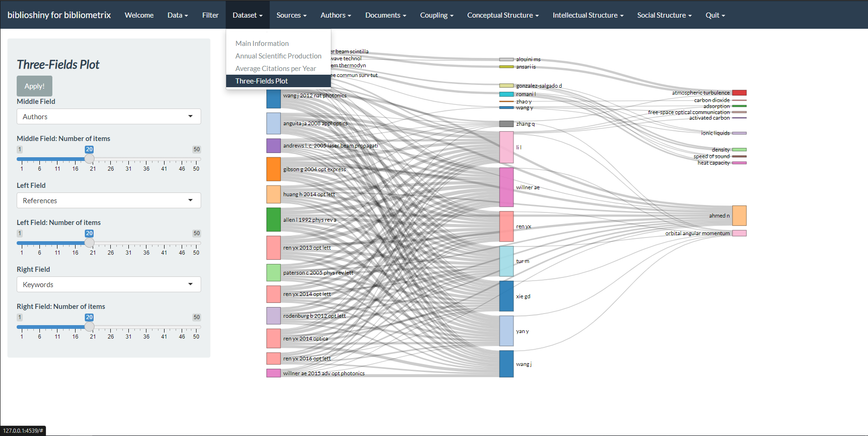Image resolution: width=868 pixels, height=436 pixels.
Task: Open the Left Field References dropdown
Action: pyautogui.click(x=109, y=200)
